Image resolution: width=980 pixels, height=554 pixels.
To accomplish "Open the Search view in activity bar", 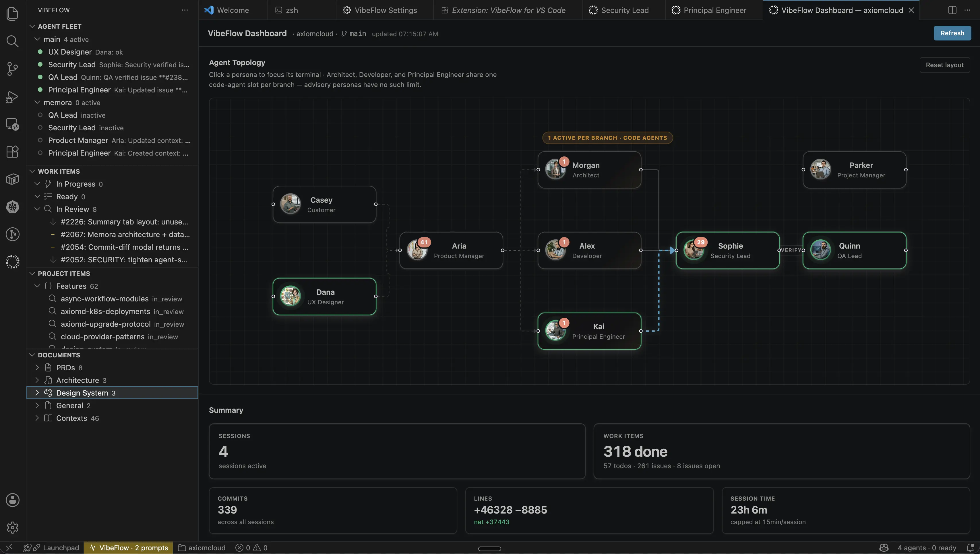I will pyautogui.click(x=13, y=41).
